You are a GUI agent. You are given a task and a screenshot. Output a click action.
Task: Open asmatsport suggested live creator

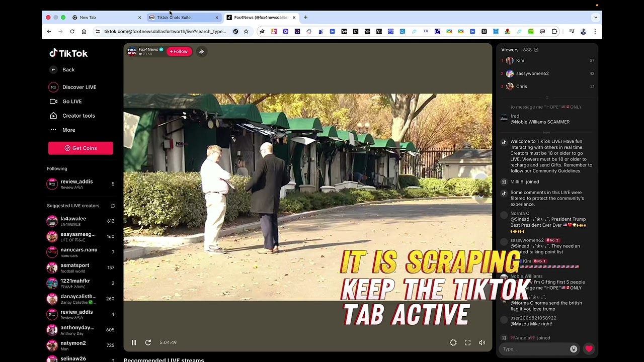[80, 268]
